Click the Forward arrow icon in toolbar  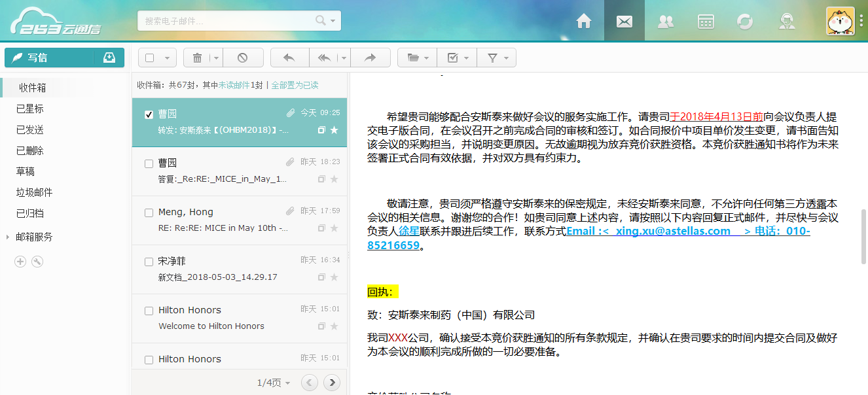pos(370,58)
